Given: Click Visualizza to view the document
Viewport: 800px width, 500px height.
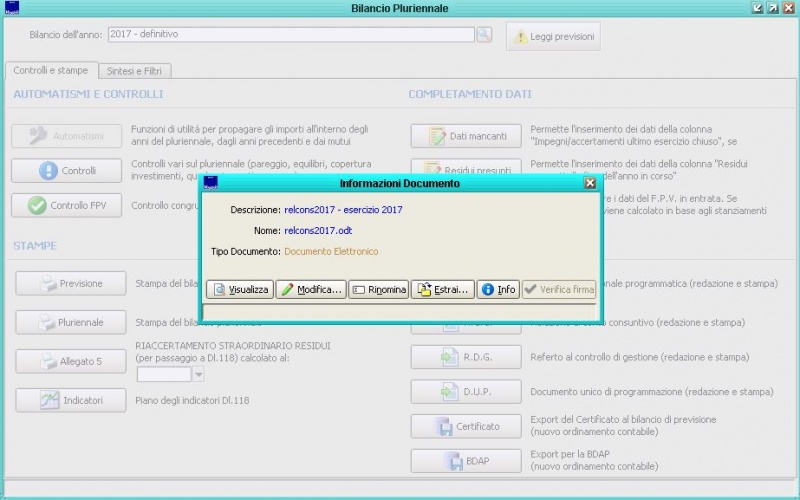Looking at the screenshot, I should (x=239, y=289).
